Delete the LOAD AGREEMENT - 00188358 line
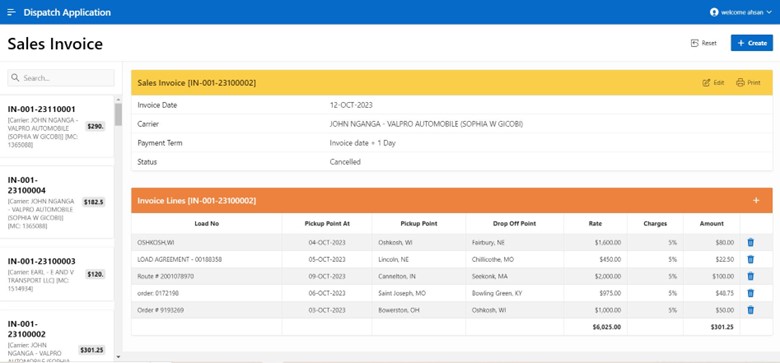 [x=751, y=260]
